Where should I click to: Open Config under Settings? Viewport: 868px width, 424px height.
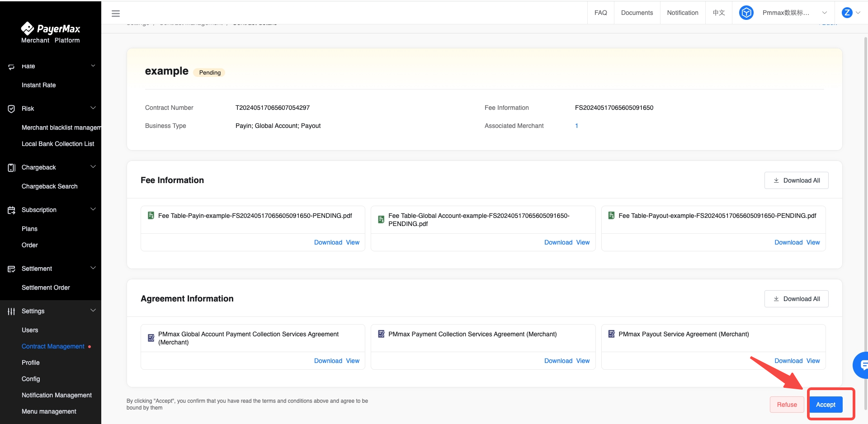31,379
